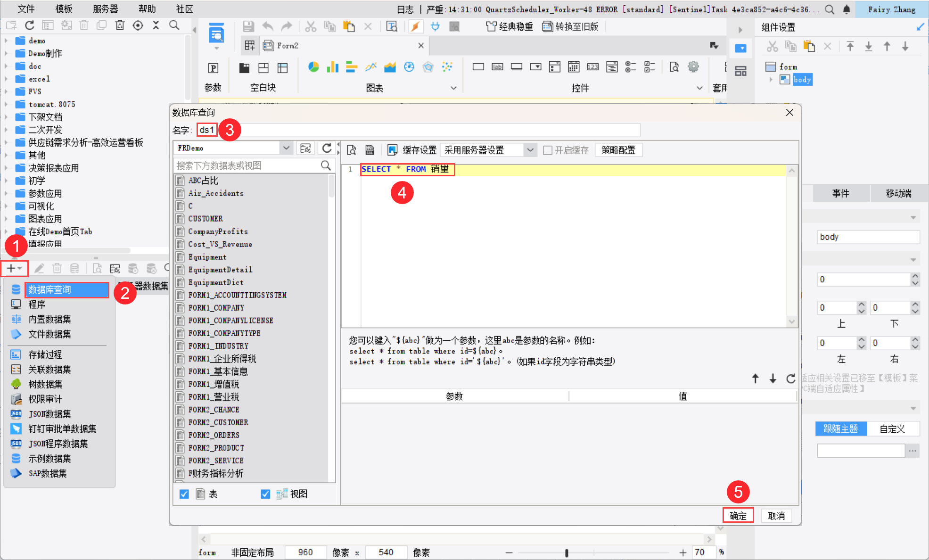This screenshot has width=929, height=560.
Task: Choose 数据库查询 from dataset menu
Action: [x=66, y=289]
